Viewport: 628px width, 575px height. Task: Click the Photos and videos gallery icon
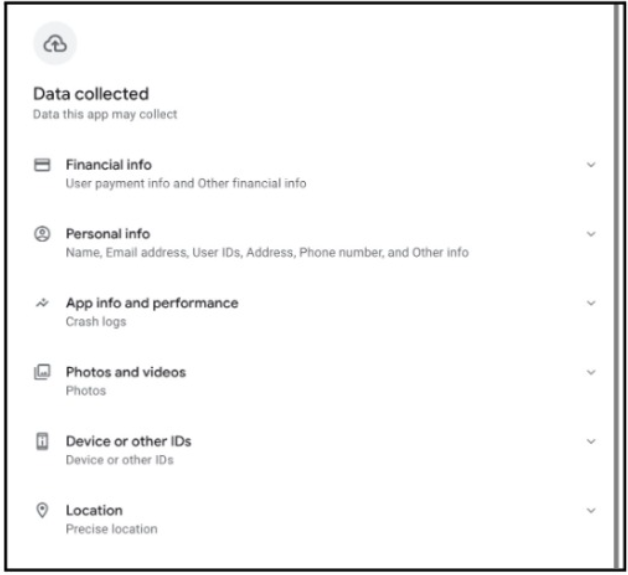[43, 372]
